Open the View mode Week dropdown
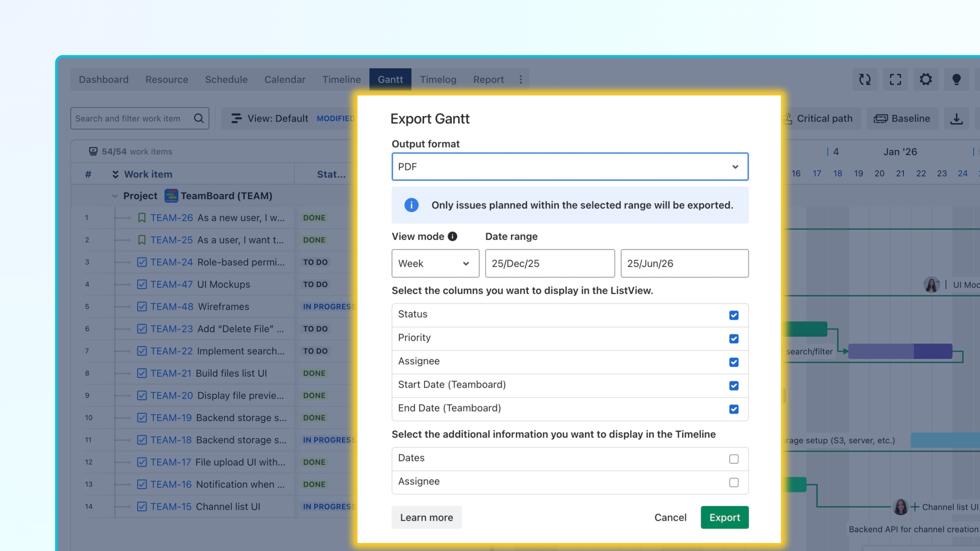The image size is (980, 551). point(435,264)
